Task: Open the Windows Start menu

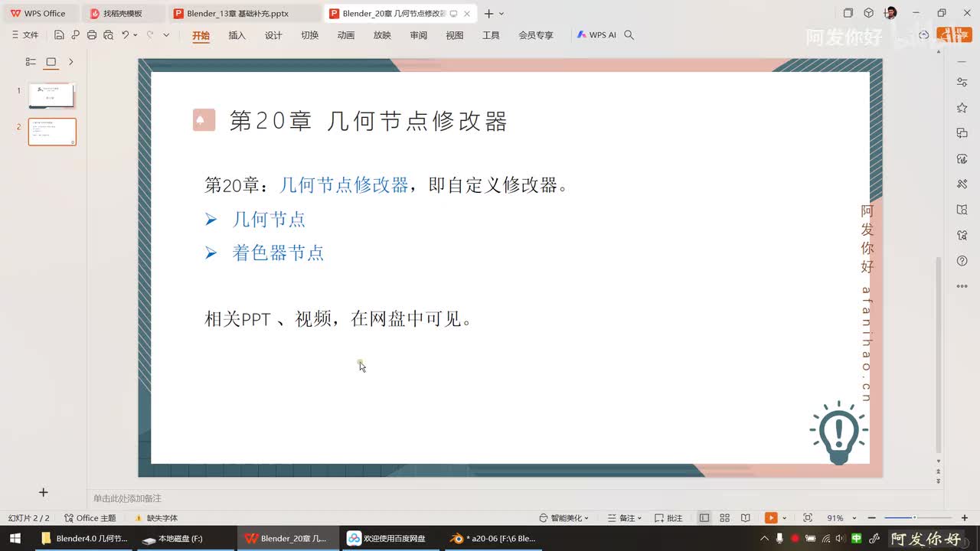Action: point(15,538)
